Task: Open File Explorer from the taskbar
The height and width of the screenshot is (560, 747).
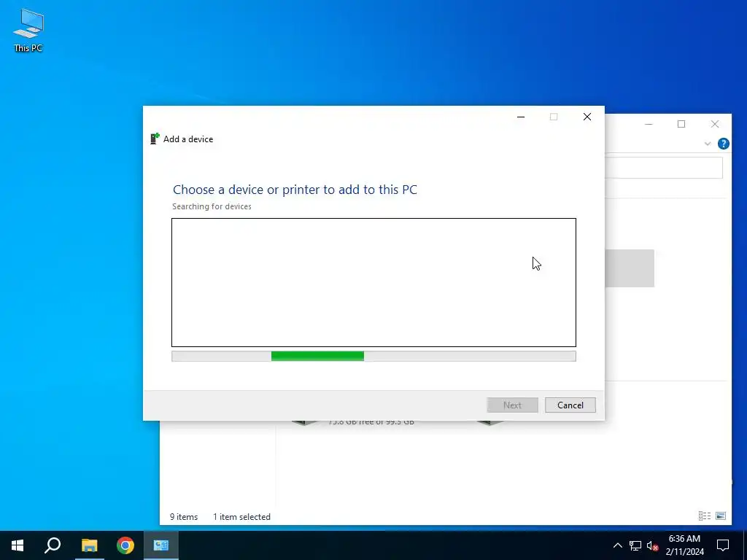Action: pyautogui.click(x=89, y=545)
